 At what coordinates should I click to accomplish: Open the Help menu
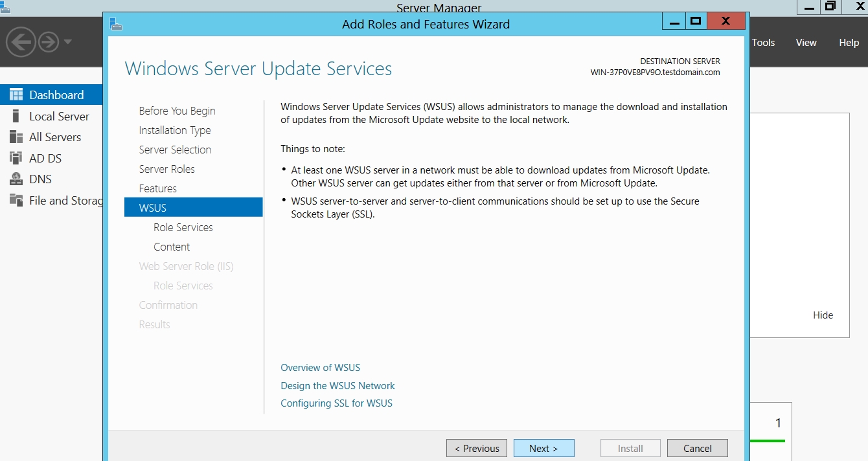point(849,43)
